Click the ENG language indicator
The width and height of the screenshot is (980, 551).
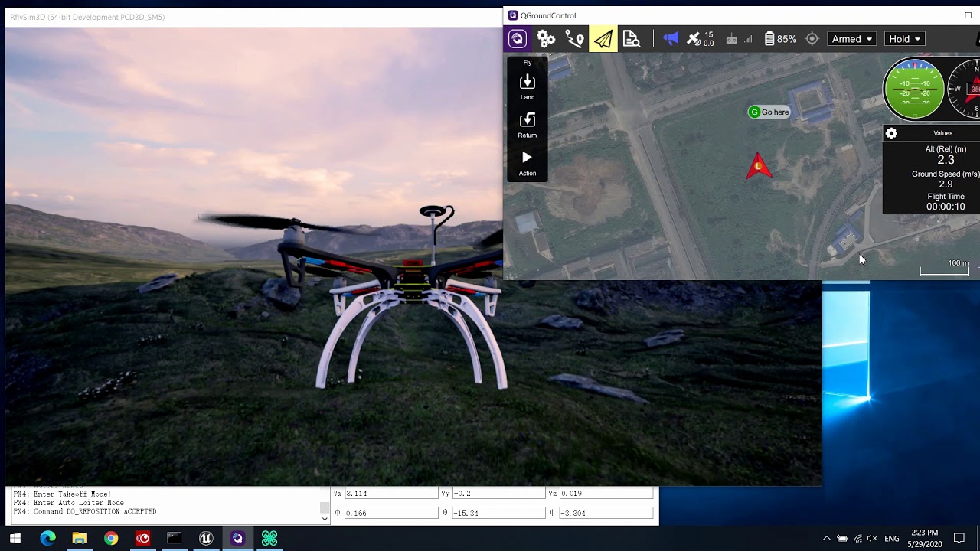(x=892, y=539)
